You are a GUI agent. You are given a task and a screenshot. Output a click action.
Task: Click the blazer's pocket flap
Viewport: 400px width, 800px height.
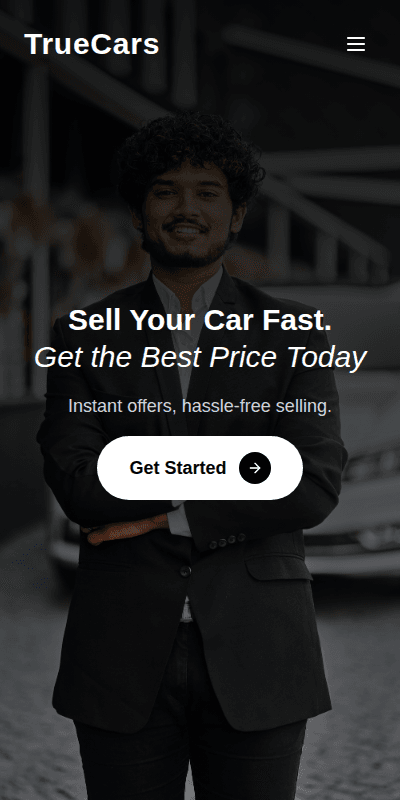click(278, 568)
